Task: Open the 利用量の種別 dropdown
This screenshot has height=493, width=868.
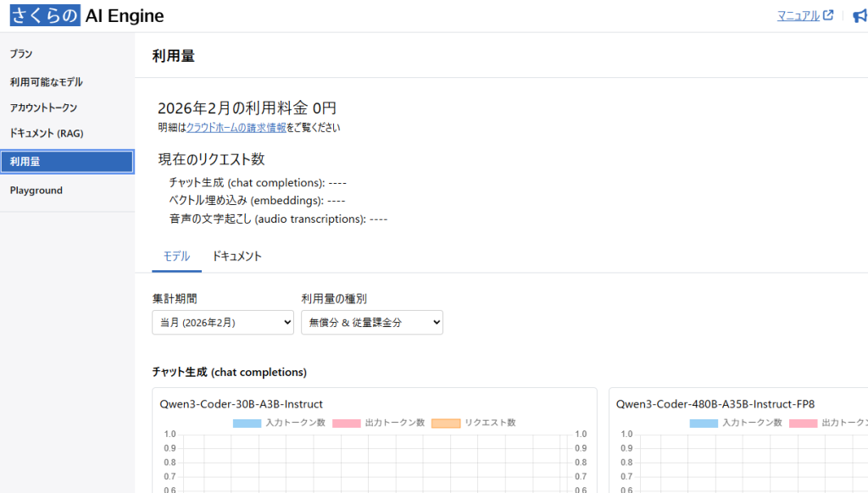Action: coord(371,322)
